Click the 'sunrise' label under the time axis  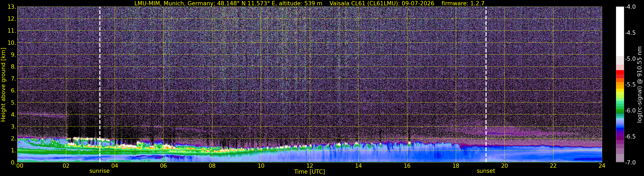click(100, 171)
